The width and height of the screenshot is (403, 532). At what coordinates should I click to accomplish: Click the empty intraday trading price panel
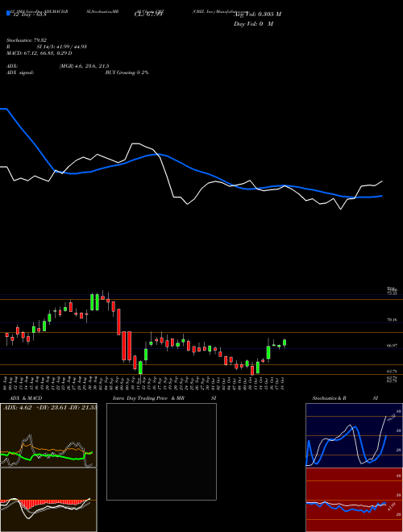(161, 451)
